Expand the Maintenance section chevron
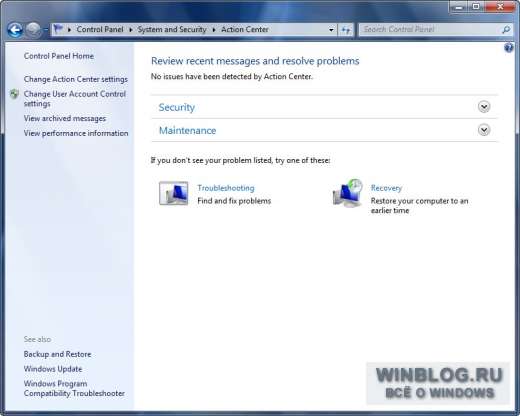Viewport: 520px width, 416px height. click(x=484, y=130)
